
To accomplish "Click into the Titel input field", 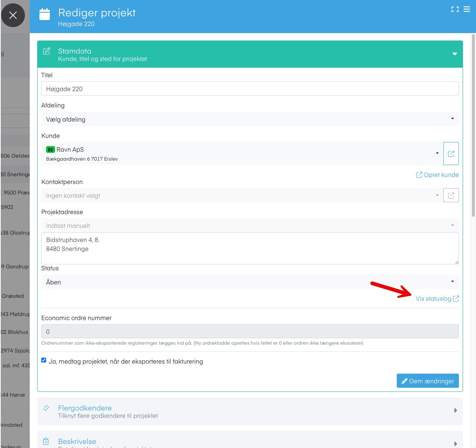I will click(x=249, y=89).
